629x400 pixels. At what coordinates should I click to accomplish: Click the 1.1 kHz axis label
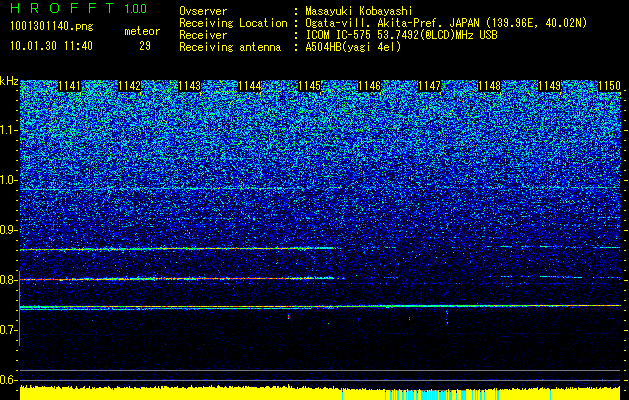8,130
